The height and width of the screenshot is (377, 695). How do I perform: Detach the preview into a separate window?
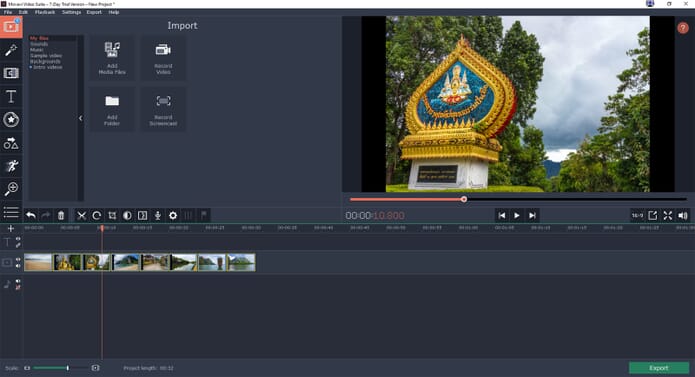coord(652,216)
